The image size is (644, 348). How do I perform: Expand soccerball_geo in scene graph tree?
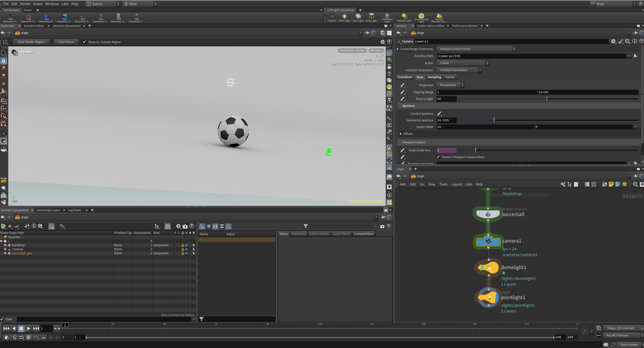[5, 253]
